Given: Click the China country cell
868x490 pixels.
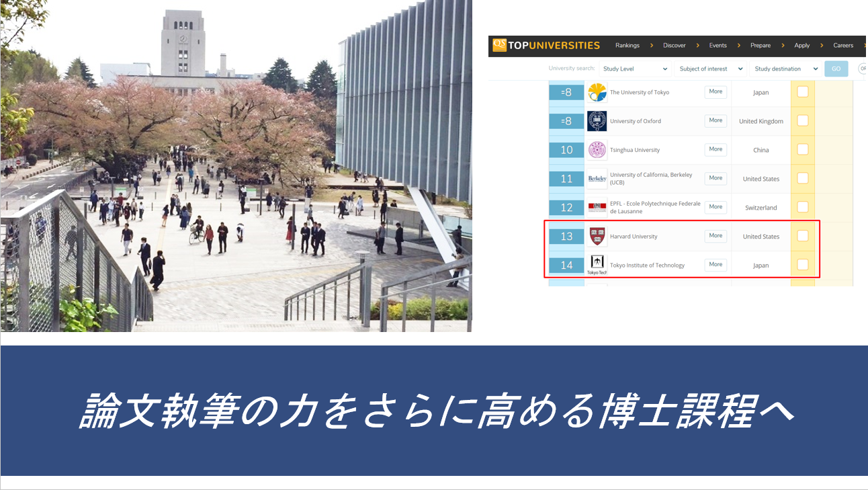Looking at the screenshot, I should point(761,151).
